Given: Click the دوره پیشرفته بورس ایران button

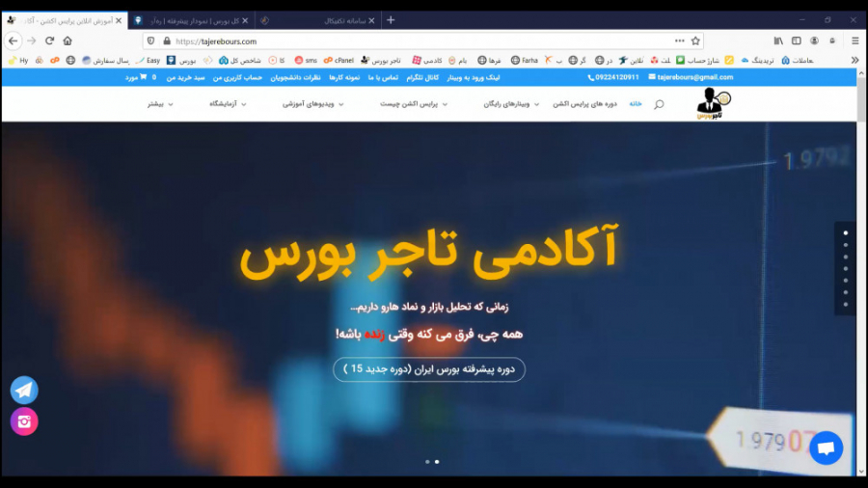Looking at the screenshot, I should pyautogui.click(x=429, y=369).
